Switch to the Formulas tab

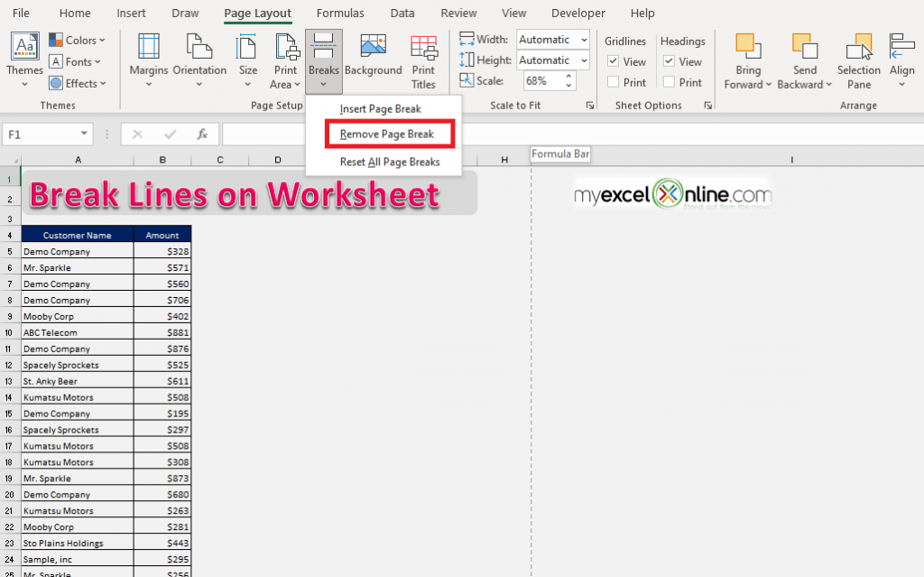(x=340, y=13)
